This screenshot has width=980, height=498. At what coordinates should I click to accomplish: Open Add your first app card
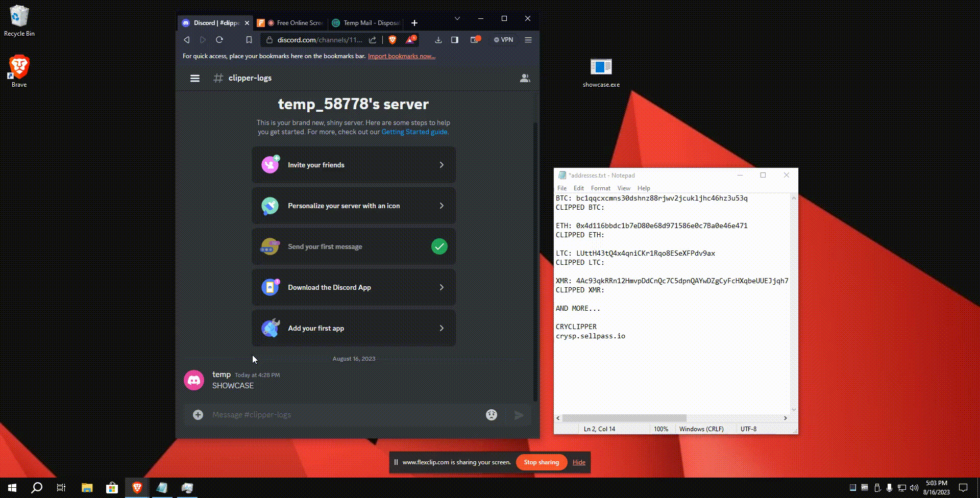pyautogui.click(x=354, y=328)
